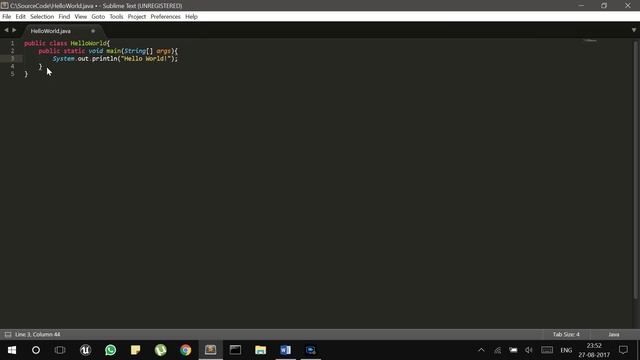The image size is (640, 360).
Task: Launch Unreal Engine from the taskbar
Action: pos(85,350)
